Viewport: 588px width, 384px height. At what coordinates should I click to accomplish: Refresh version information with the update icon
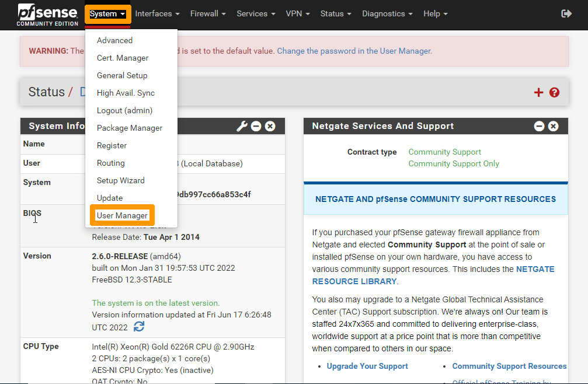pyautogui.click(x=139, y=327)
